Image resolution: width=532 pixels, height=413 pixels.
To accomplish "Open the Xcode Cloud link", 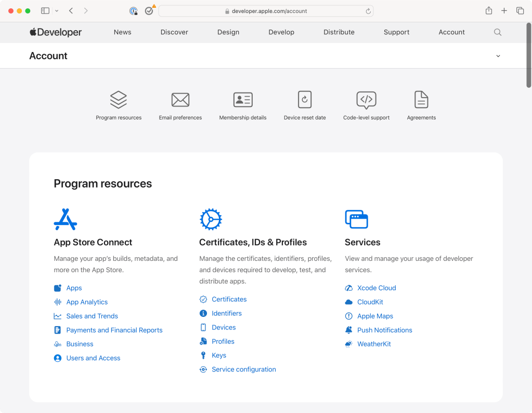I will [377, 288].
